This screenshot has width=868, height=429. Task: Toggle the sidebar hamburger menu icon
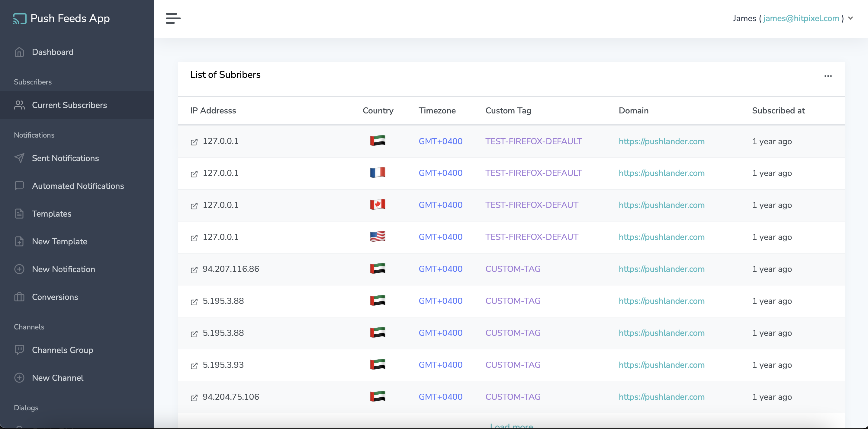coord(173,18)
